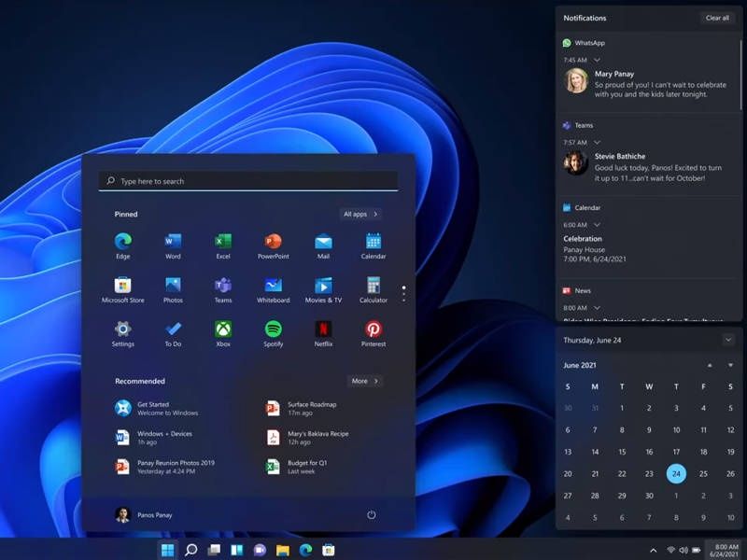This screenshot has height=560, width=747.
Task: Open Surface Roadmap recommended file
Action: (301, 409)
